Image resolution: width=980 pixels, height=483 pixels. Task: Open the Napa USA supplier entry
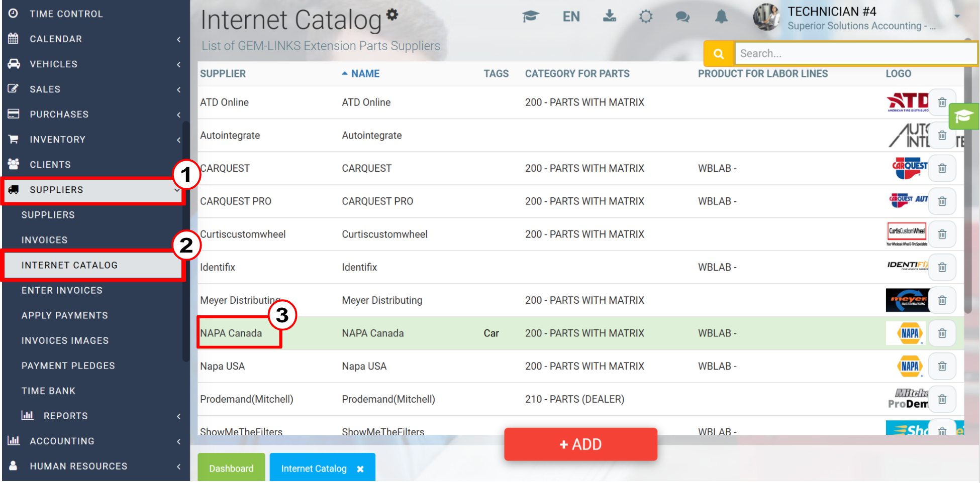pos(222,367)
